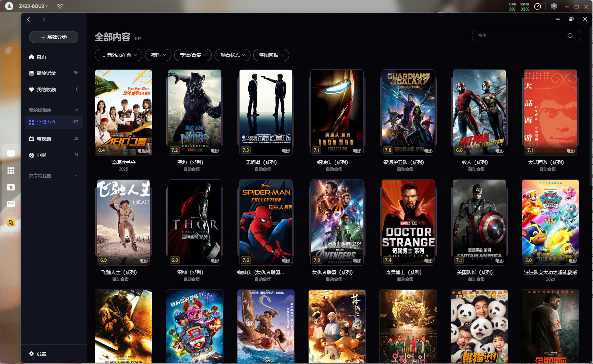The image size is (593, 364).
Task: Click 自动合集 label under 无间道
Action: tap(263, 169)
